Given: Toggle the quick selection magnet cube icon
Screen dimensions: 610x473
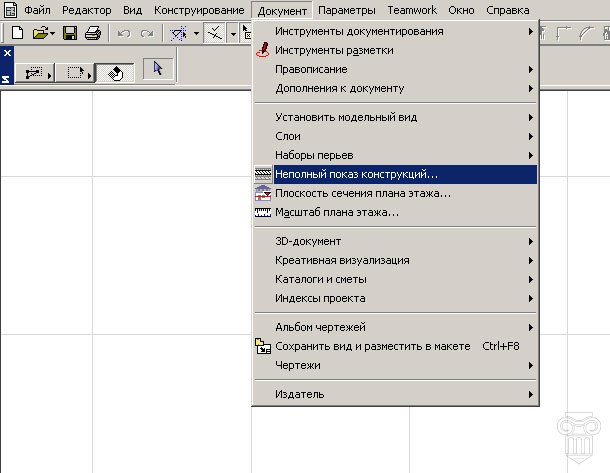Looking at the screenshot, I should [x=116, y=72].
